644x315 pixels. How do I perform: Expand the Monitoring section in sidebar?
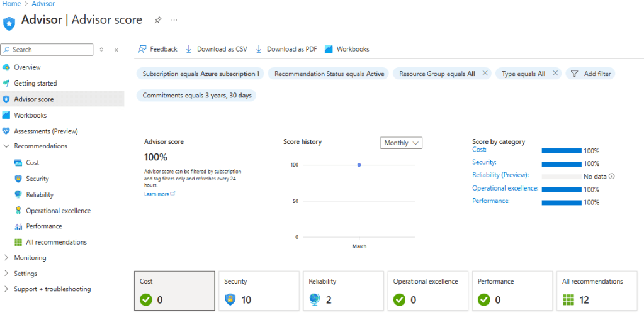(6, 258)
